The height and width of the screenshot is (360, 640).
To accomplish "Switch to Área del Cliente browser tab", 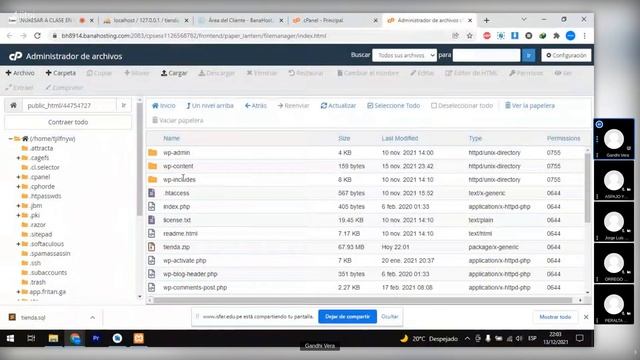I will pos(240,20).
